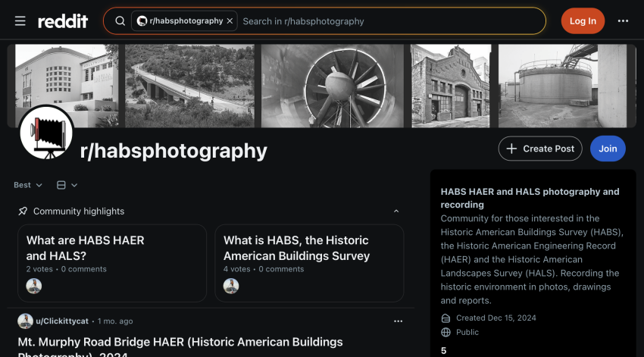644x357 pixels.
Task: Click the Public globe icon
Action: pyautogui.click(x=445, y=332)
